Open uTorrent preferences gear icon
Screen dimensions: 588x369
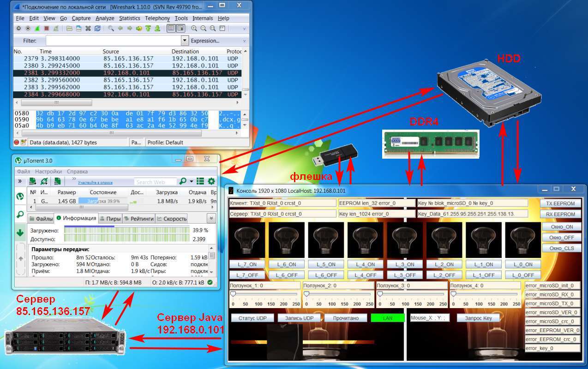[211, 181]
